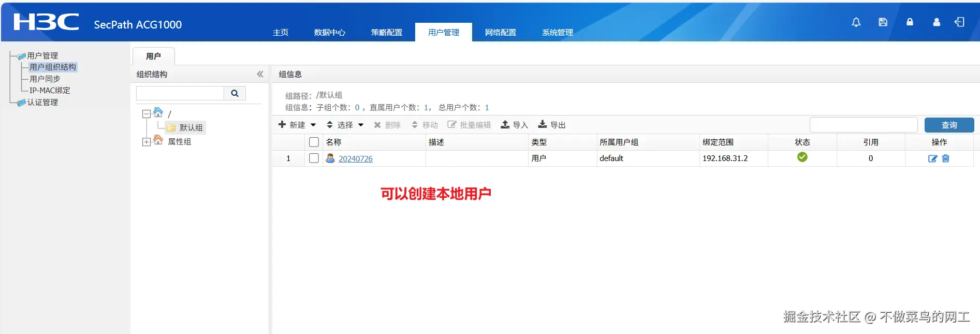Click the 引用 column header
Screen dimensions: 980x334
click(871, 142)
